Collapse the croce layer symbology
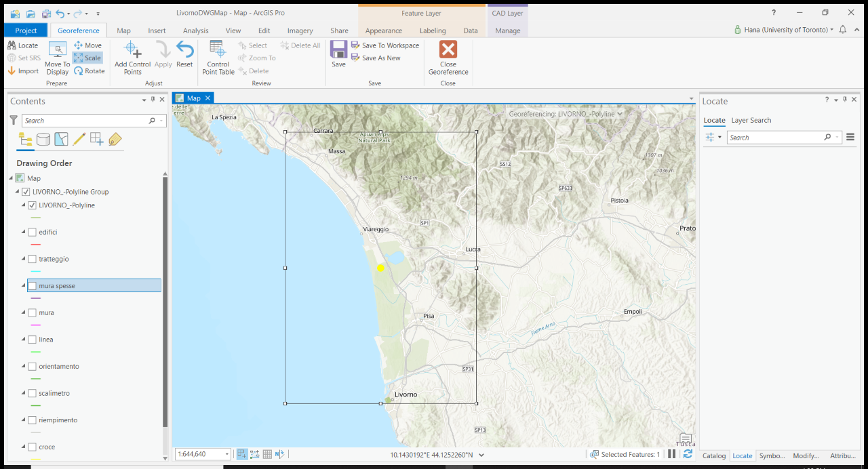This screenshot has height=469, width=868. [24, 447]
